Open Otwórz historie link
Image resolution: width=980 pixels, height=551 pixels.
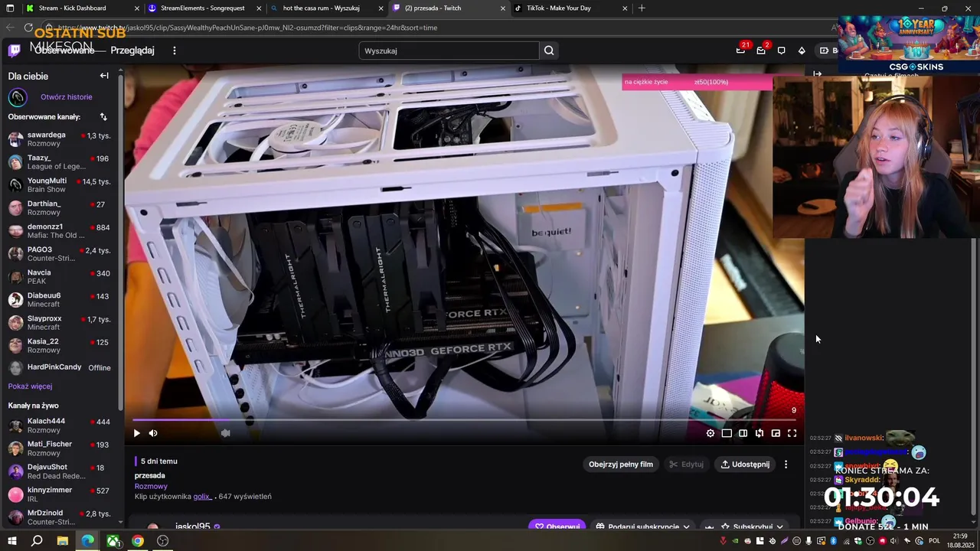pyautogui.click(x=67, y=97)
